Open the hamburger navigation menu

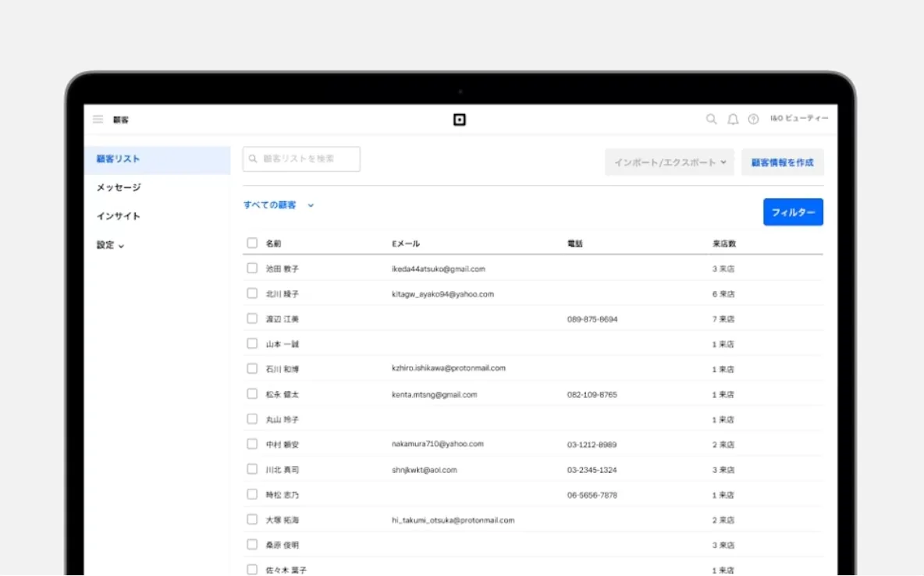point(98,119)
